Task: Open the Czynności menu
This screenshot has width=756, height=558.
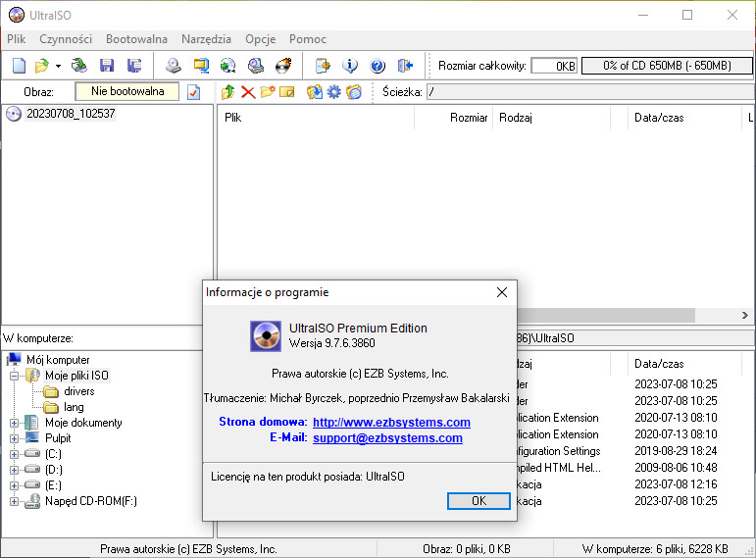Action: click(66, 39)
